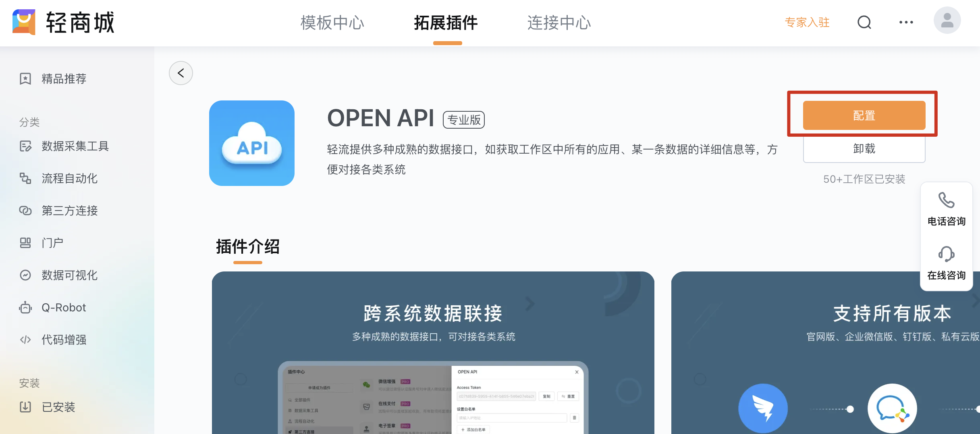Click the 轻商城 logo icon
Image resolution: width=980 pixels, height=434 pixels.
pyautogui.click(x=24, y=22)
